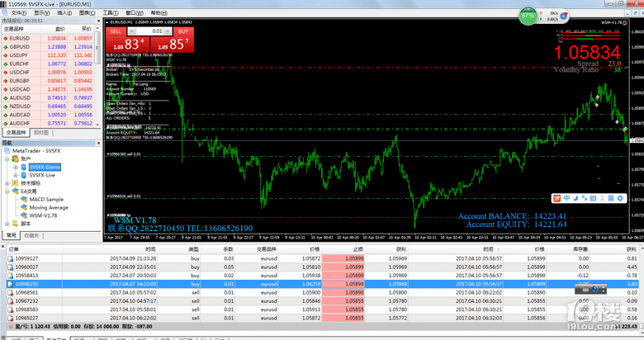
Task: Open the 文件(F) menu
Action: pyautogui.click(x=17, y=12)
